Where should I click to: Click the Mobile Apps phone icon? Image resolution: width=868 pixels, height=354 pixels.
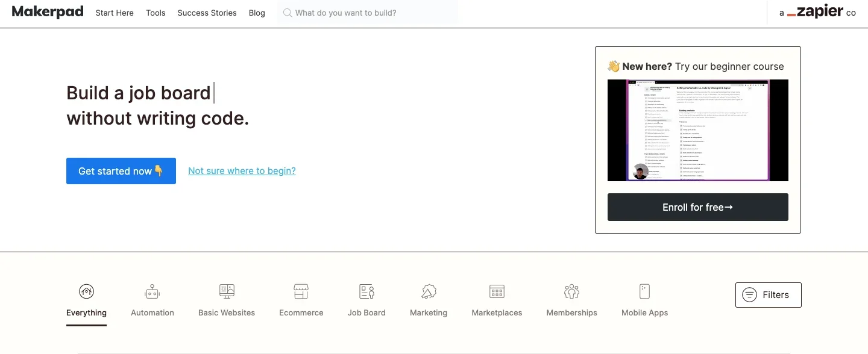point(644,292)
